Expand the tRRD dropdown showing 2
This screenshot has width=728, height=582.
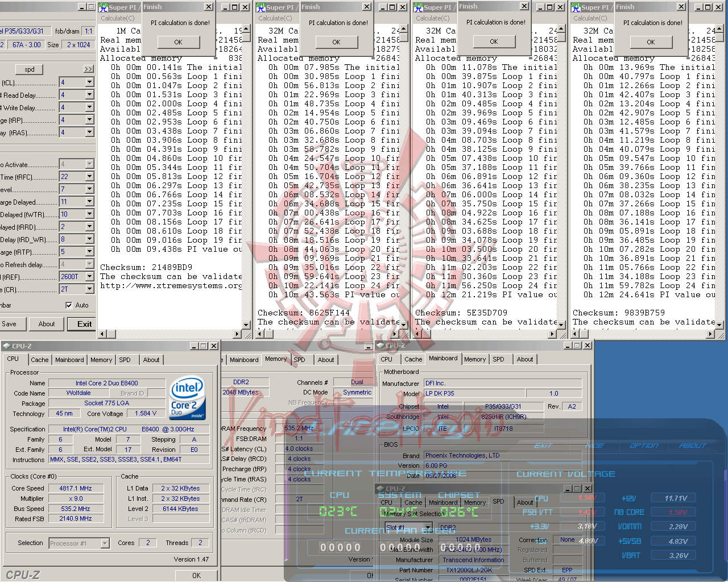tap(89, 226)
